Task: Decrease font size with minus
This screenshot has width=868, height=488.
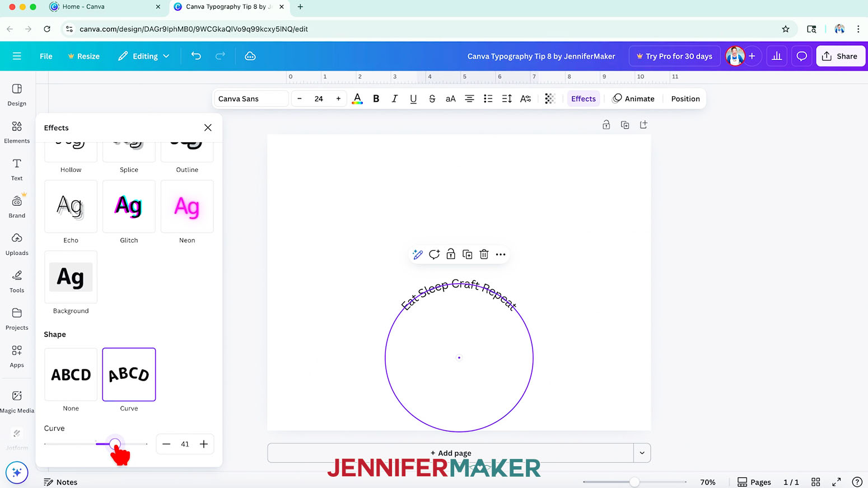Action: (300, 98)
